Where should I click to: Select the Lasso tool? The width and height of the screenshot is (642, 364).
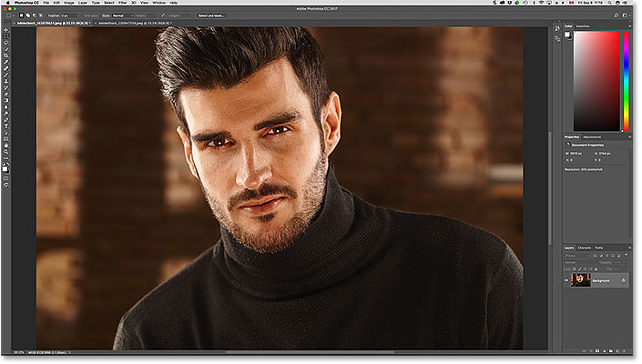point(5,43)
